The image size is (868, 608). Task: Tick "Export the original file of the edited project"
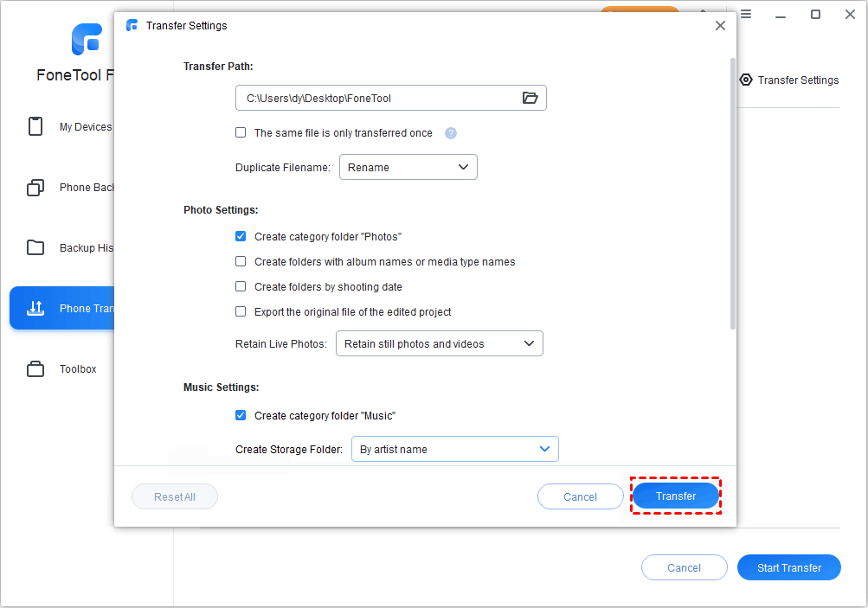click(241, 311)
